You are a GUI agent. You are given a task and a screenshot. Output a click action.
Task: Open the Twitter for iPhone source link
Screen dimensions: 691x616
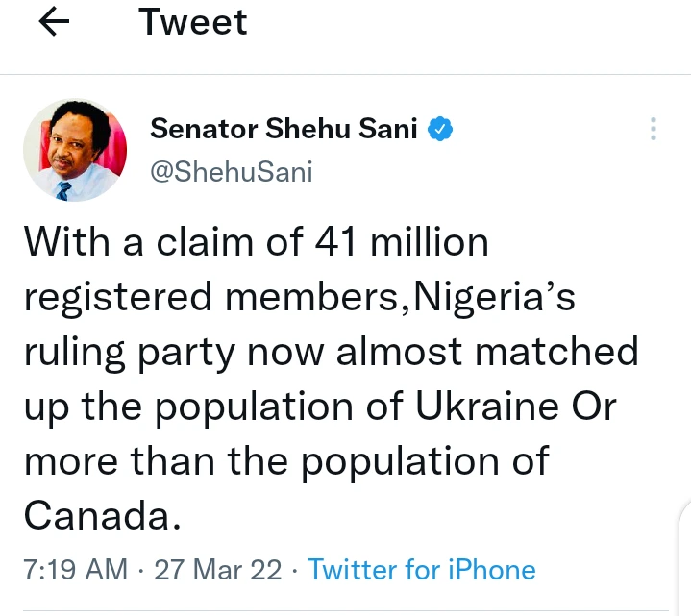coord(422,569)
